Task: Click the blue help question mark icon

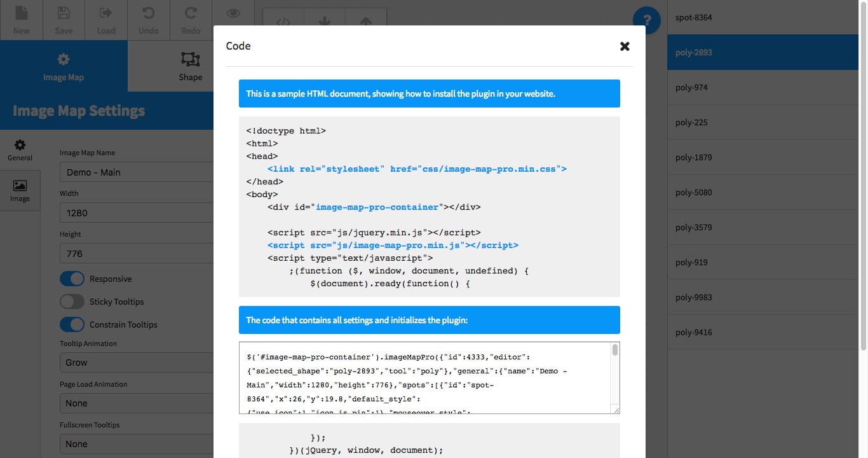Action: [647, 17]
